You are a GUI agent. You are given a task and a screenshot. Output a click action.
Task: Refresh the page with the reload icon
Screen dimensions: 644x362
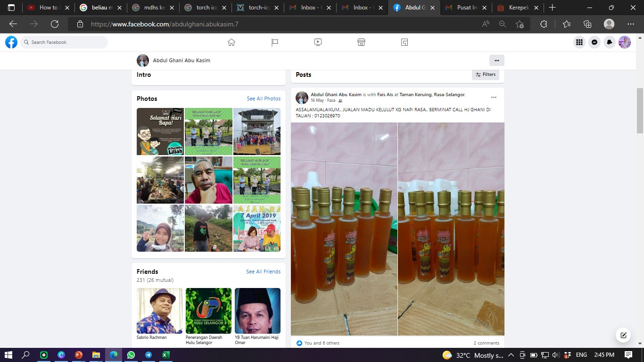(x=55, y=24)
